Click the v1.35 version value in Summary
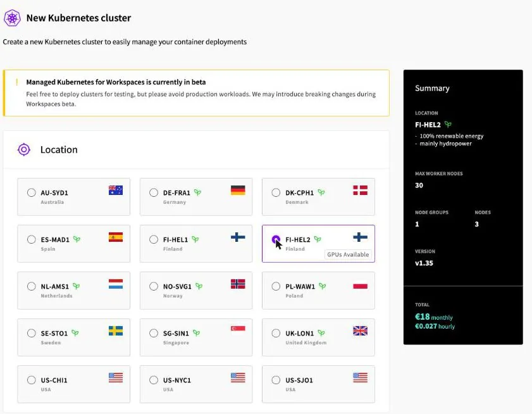 [424, 263]
